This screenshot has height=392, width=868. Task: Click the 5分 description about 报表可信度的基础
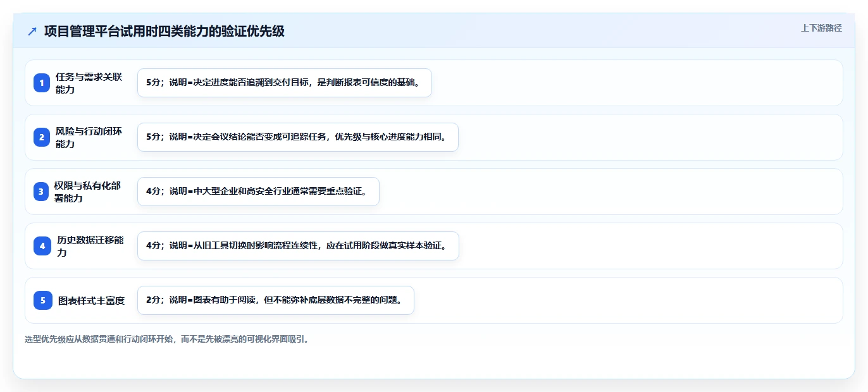pyautogui.click(x=285, y=83)
